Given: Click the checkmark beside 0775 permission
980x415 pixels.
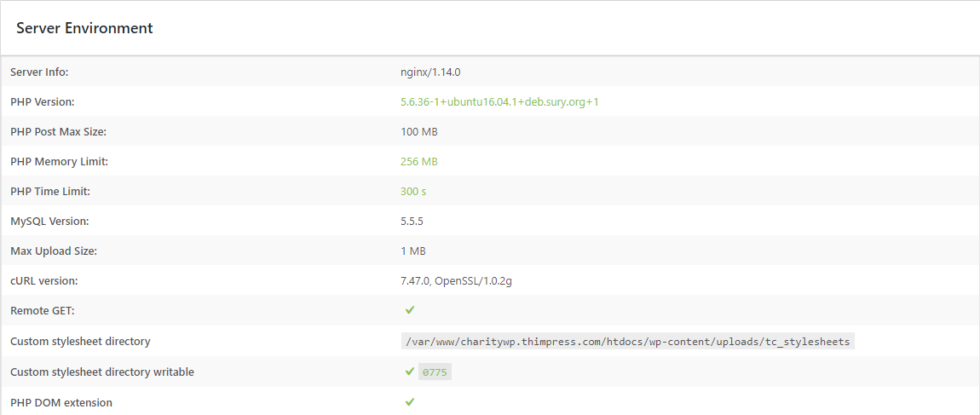Looking at the screenshot, I should pos(409,372).
